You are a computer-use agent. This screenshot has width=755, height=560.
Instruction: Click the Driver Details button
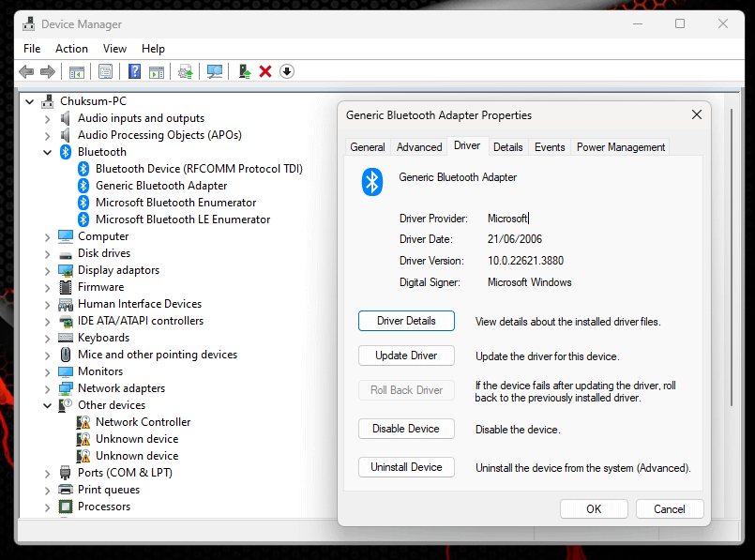(x=406, y=320)
